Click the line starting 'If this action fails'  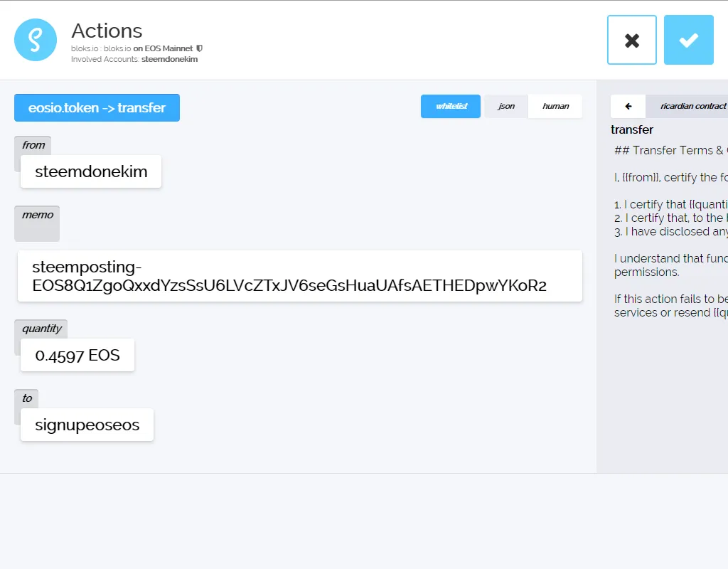click(x=671, y=299)
